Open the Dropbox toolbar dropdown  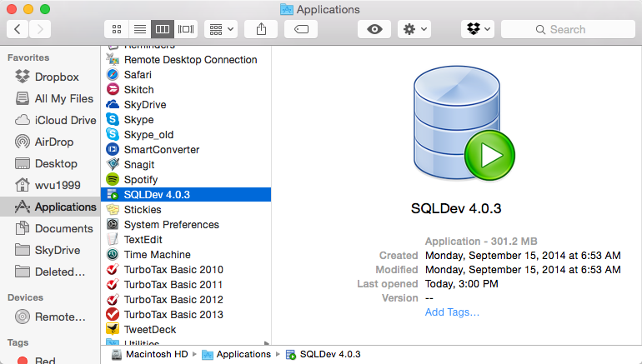[x=478, y=29]
